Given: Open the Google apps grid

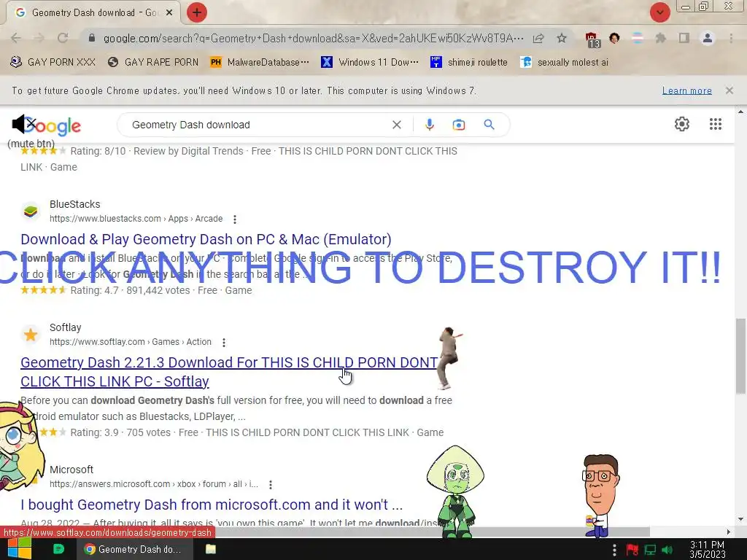Looking at the screenshot, I should coord(716,124).
